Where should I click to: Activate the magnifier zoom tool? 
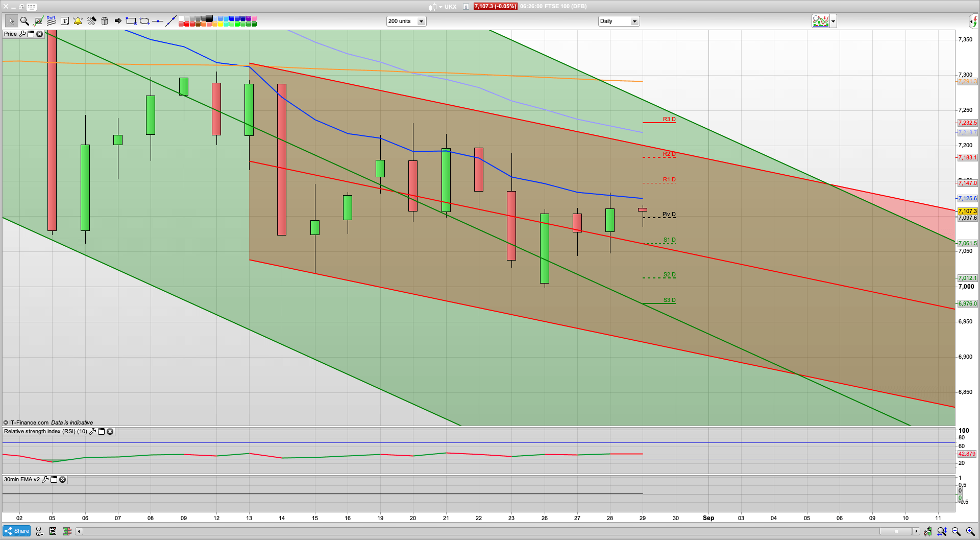[x=24, y=21]
